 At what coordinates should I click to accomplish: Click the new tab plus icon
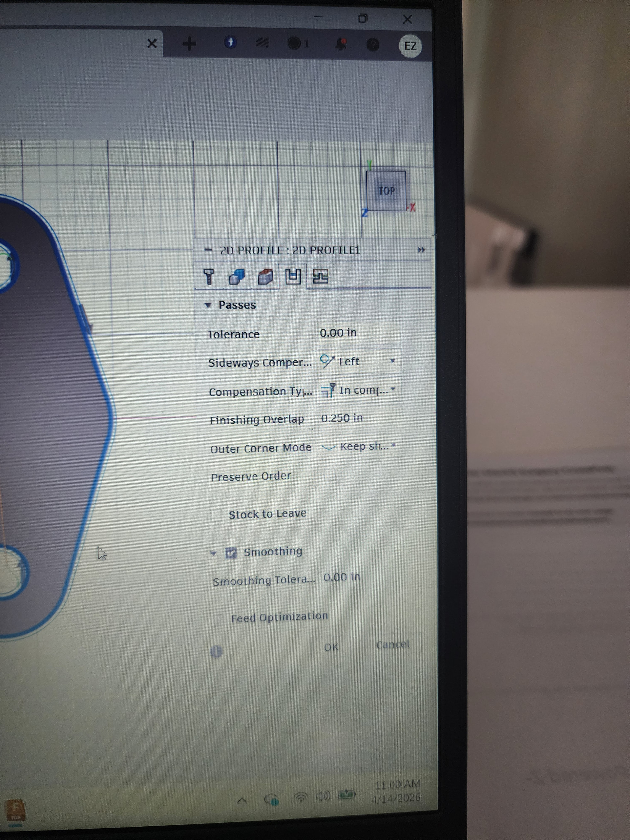[189, 44]
